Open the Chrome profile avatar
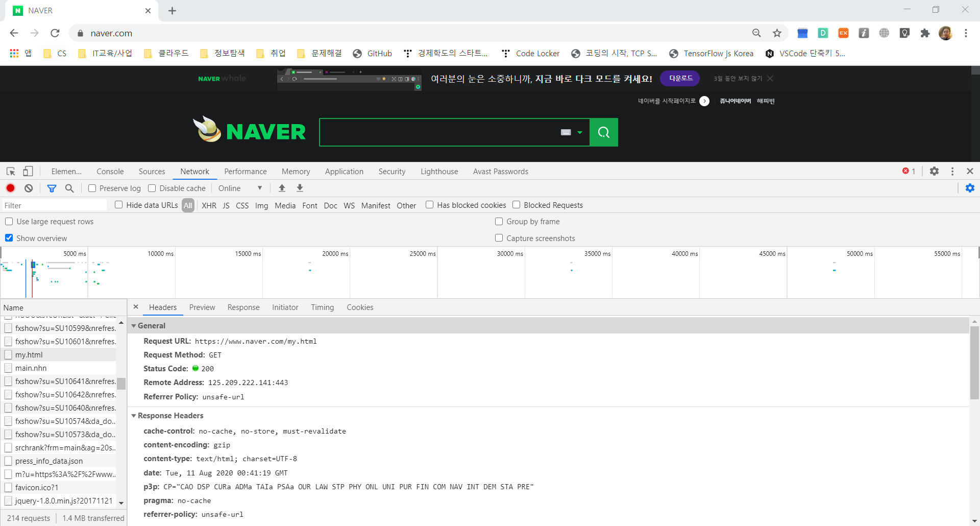 click(945, 33)
